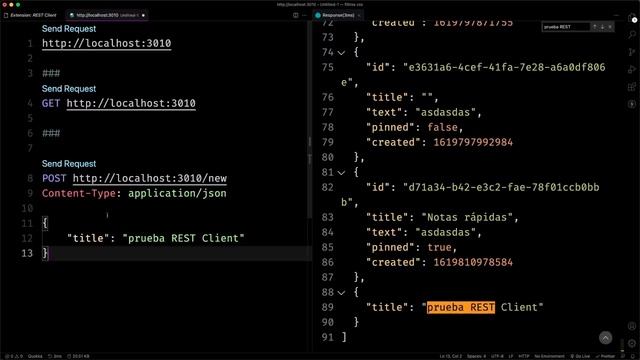Jump to the previous find match arrow
640x360 pixels.
click(595, 27)
